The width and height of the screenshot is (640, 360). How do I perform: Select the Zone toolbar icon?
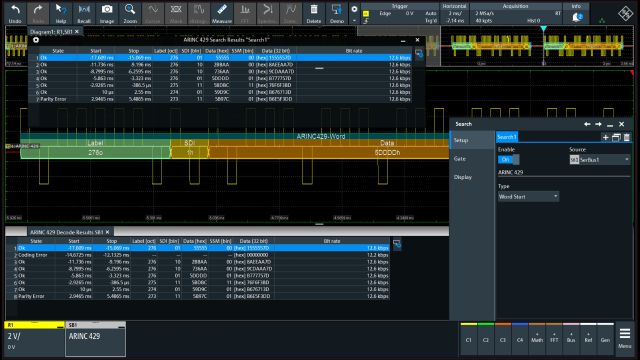pos(291,13)
